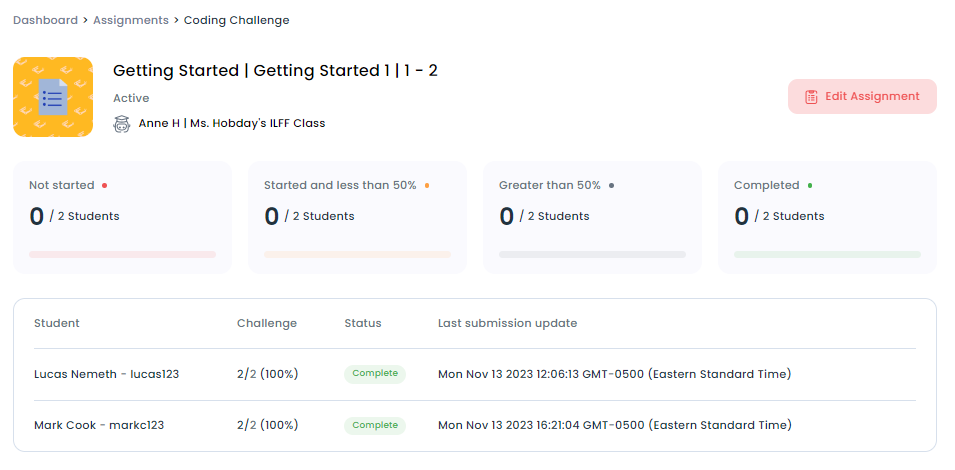Click the assignment document thumbnail icon
The image size is (955, 470).
pyautogui.click(x=53, y=97)
